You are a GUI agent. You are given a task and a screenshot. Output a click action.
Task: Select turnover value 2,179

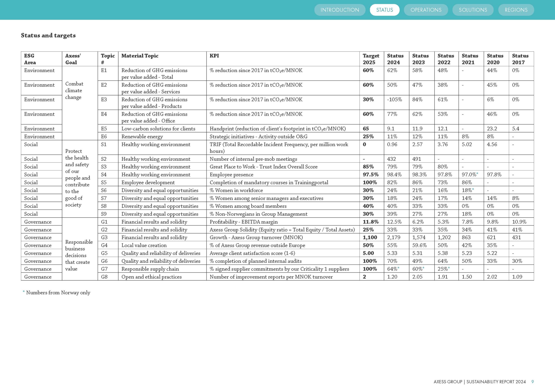click(x=394, y=237)
